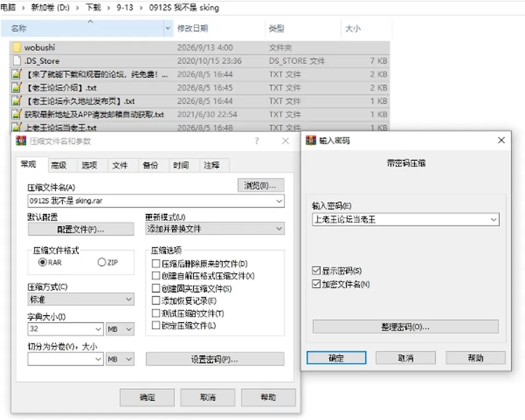Viewport: 525px width, 420px height.
Task: Enable 创建自解压格式压缩文件 checkbox
Action: tap(156, 276)
